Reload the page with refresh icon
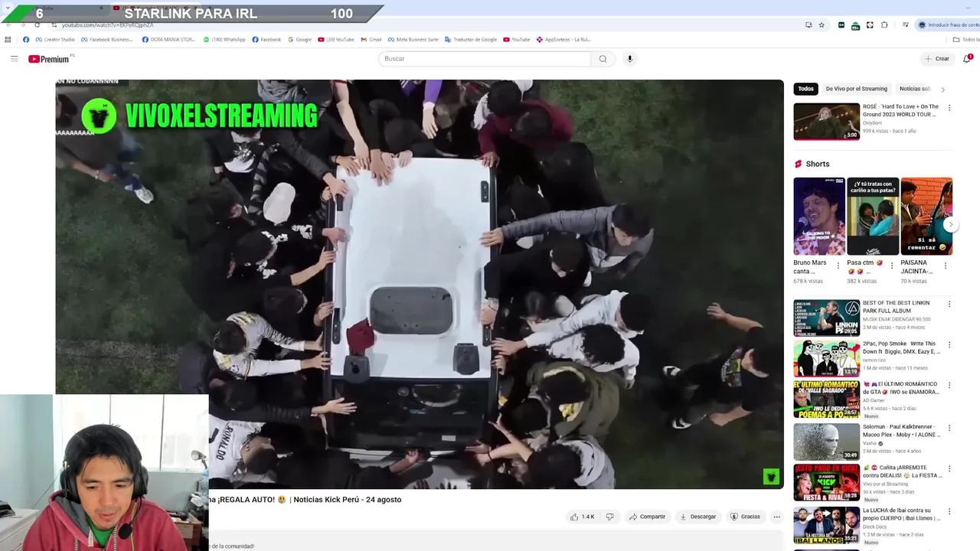 click(x=37, y=25)
